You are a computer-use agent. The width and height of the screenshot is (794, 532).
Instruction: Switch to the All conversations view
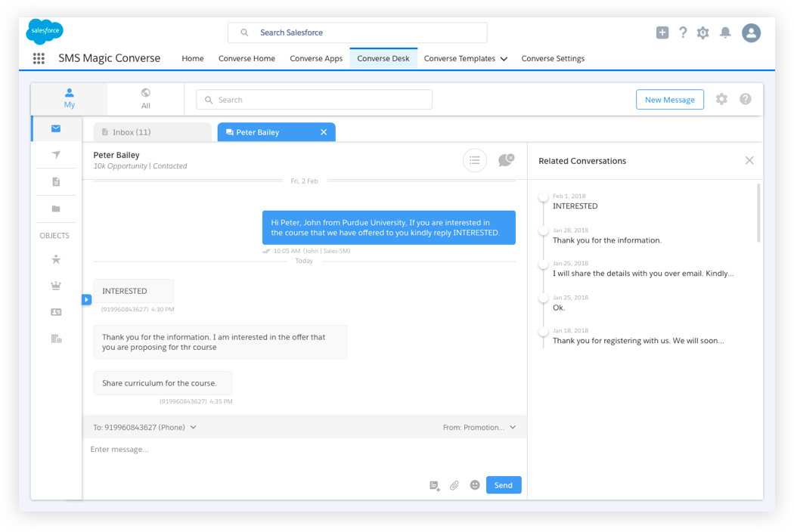tap(145, 99)
